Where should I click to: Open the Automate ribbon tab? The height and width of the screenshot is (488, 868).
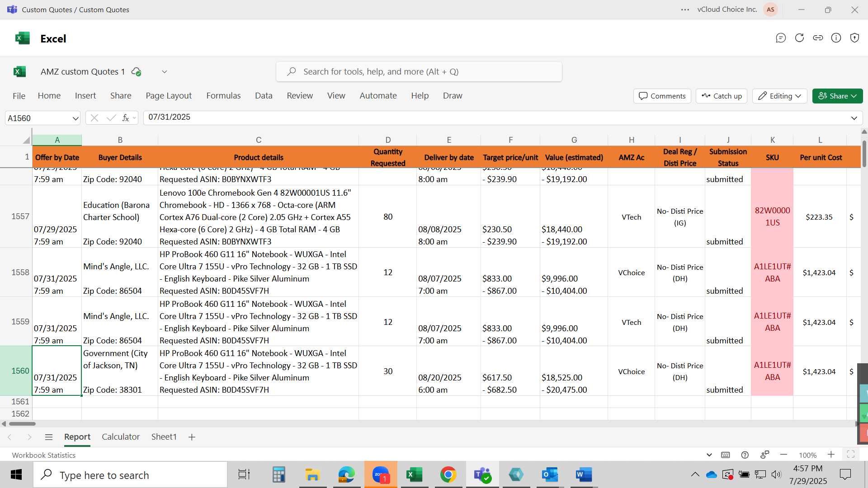(x=378, y=96)
